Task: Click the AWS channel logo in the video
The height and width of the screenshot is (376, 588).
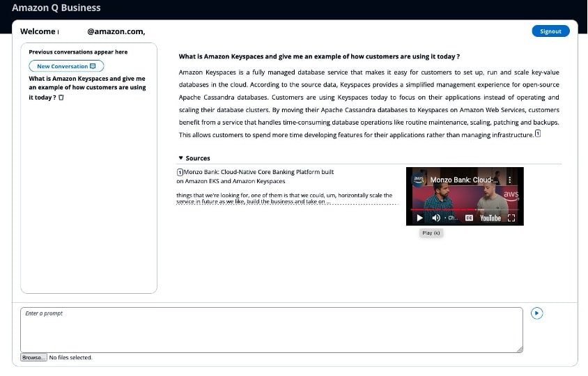Action: 419,180
